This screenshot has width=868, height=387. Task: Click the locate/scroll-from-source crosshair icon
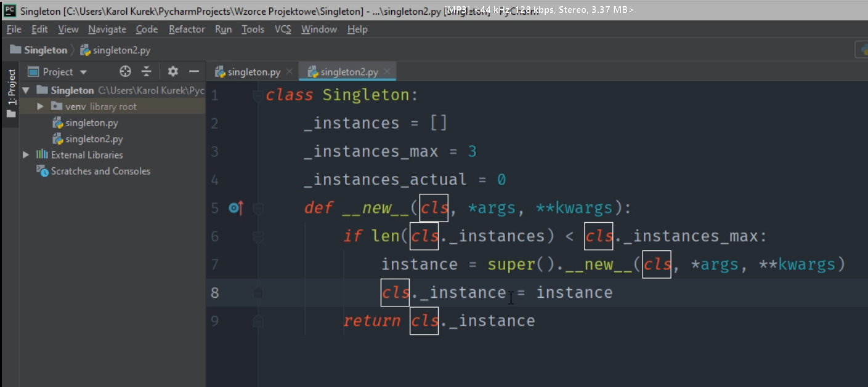point(125,71)
